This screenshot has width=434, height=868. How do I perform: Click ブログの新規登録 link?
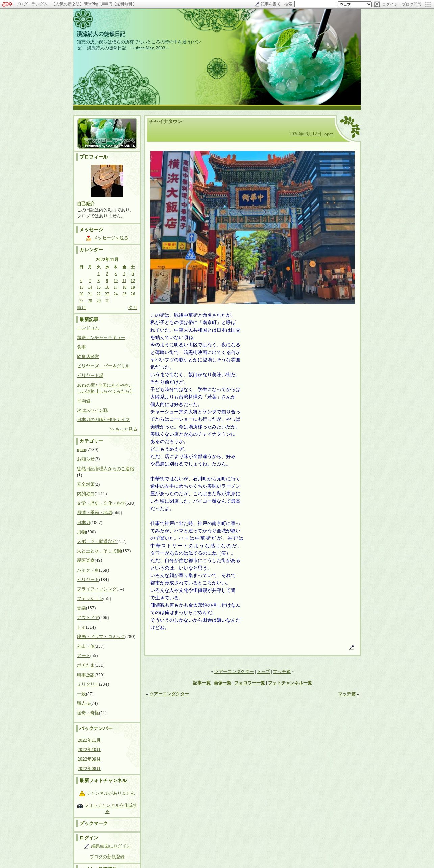[107, 857]
